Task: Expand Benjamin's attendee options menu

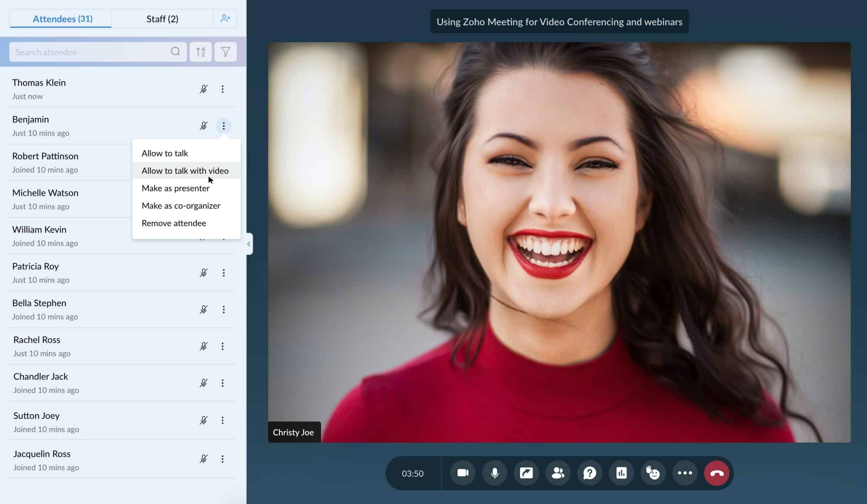Action: click(x=223, y=126)
